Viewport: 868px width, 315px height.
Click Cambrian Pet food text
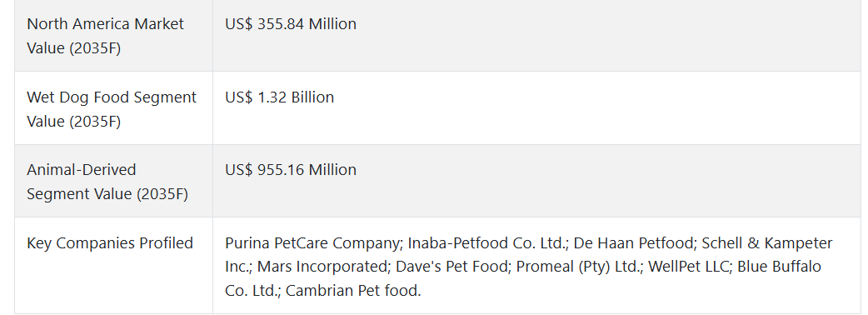point(353,290)
